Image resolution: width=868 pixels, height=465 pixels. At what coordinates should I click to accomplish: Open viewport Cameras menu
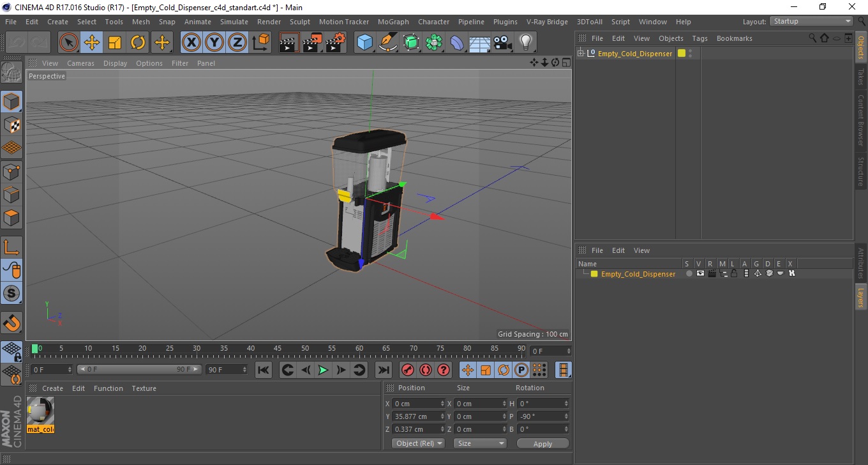tap(80, 63)
